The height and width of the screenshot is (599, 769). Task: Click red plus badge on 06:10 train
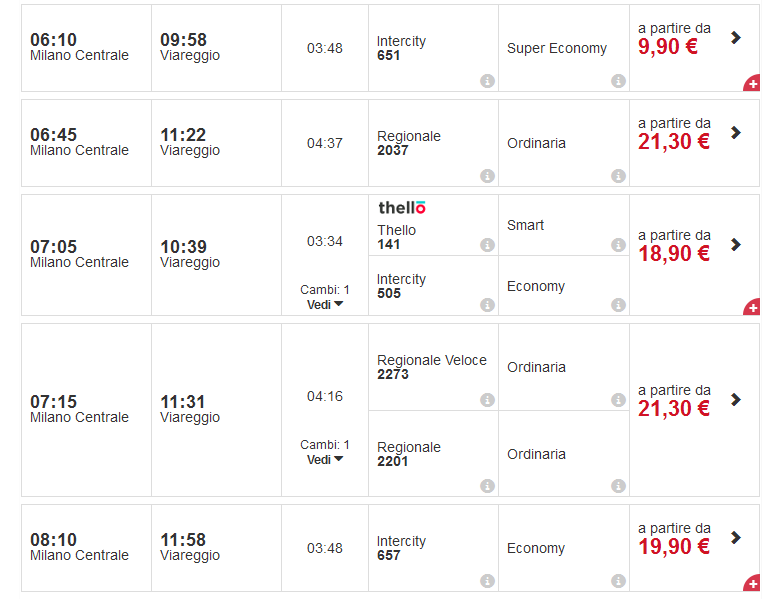pos(752,84)
